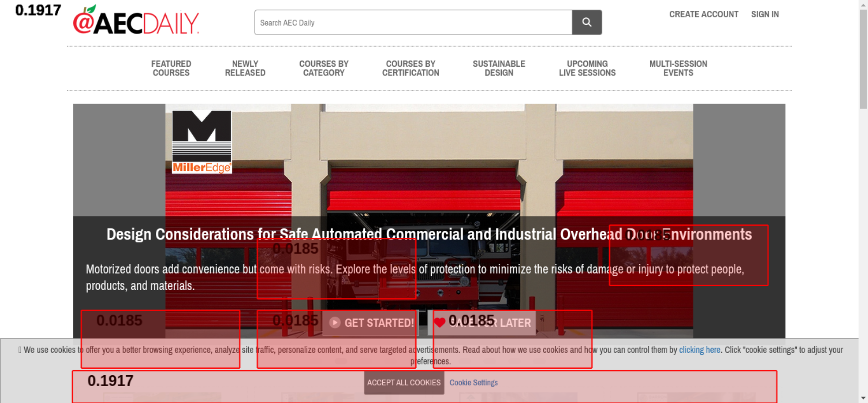View Upcoming Live Sessions

(x=587, y=69)
